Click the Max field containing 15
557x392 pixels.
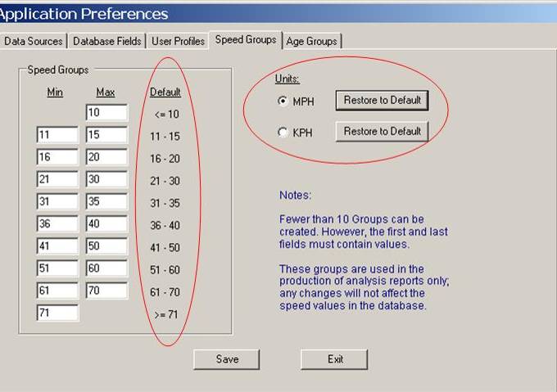coord(106,135)
